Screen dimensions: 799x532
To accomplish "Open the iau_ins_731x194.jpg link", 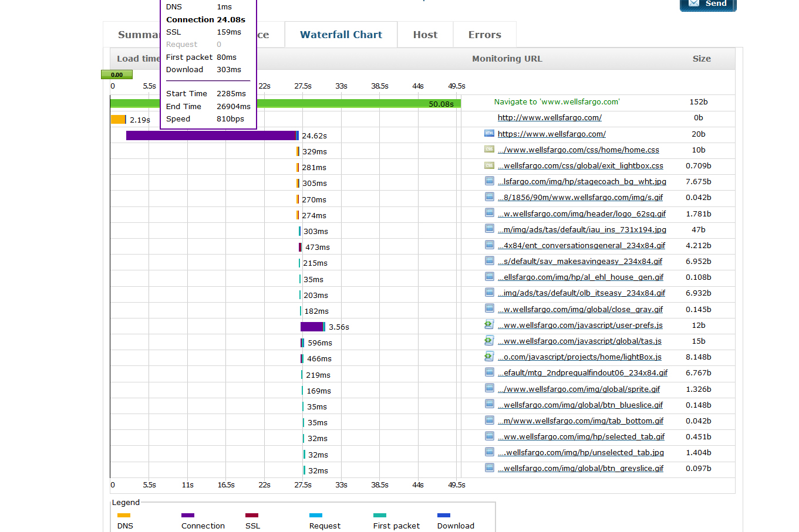I will click(x=582, y=230).
